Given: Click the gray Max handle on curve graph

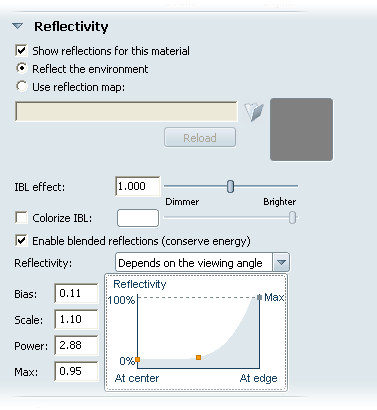Looking at the screenshot, I should point(259,297).
